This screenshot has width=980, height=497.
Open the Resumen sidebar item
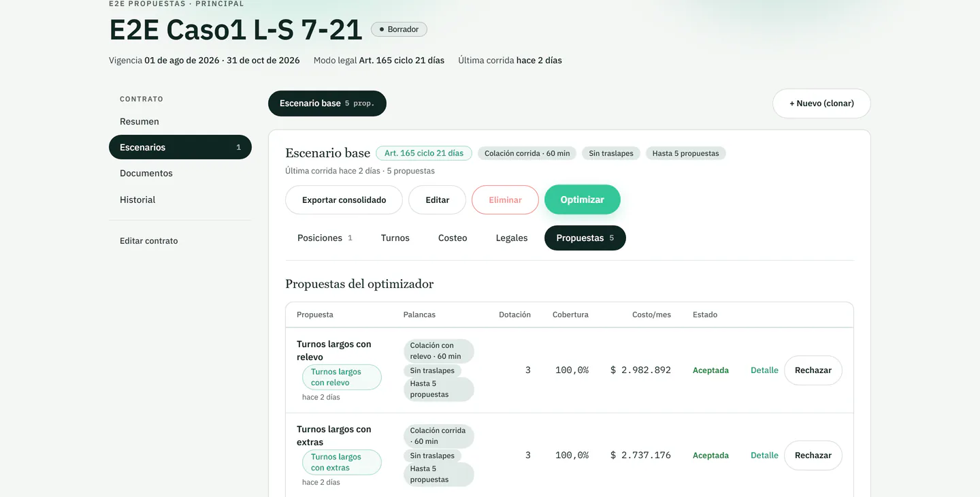(x=180, y=121)
